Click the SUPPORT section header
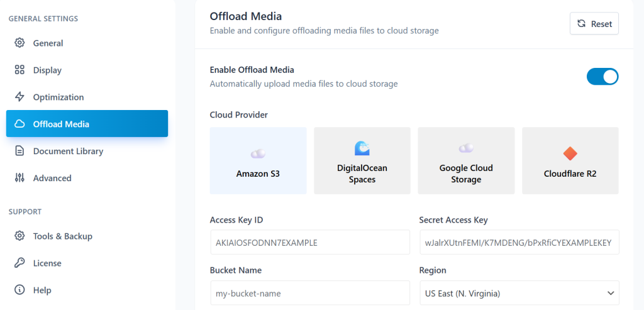The width and height of the screenshot is (644, 310). [25, 212]
